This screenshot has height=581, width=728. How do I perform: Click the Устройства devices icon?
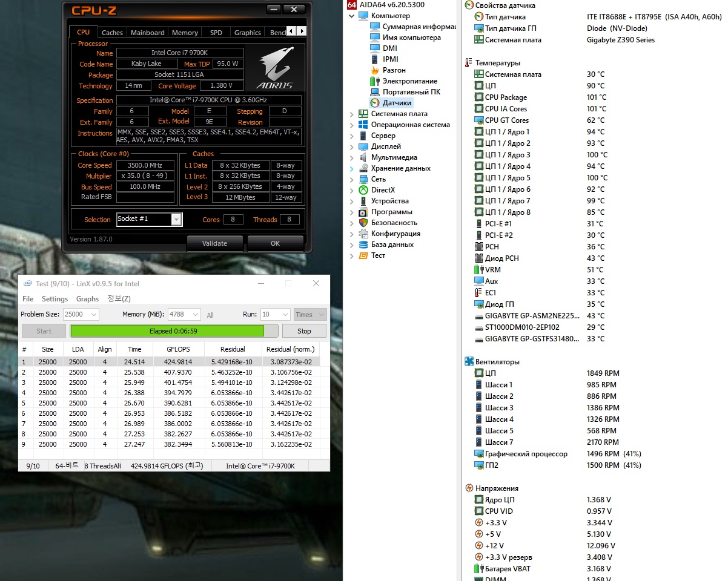363,201
